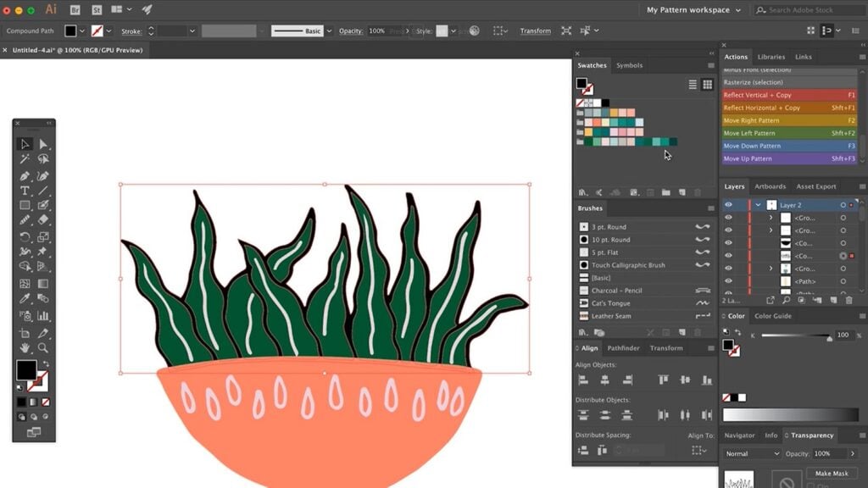Collapse the Layer 2 disclosure arrow

[x=758, y=205]
